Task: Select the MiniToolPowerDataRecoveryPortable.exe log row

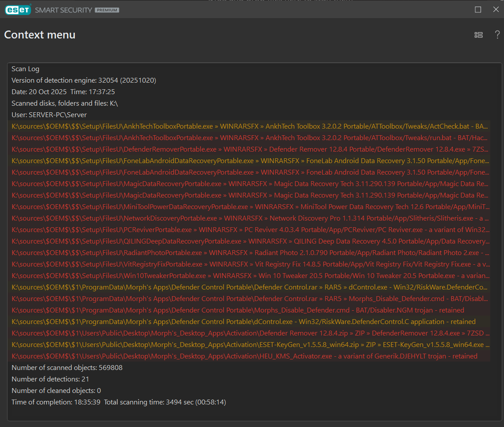Action: [x=250, y=207]
